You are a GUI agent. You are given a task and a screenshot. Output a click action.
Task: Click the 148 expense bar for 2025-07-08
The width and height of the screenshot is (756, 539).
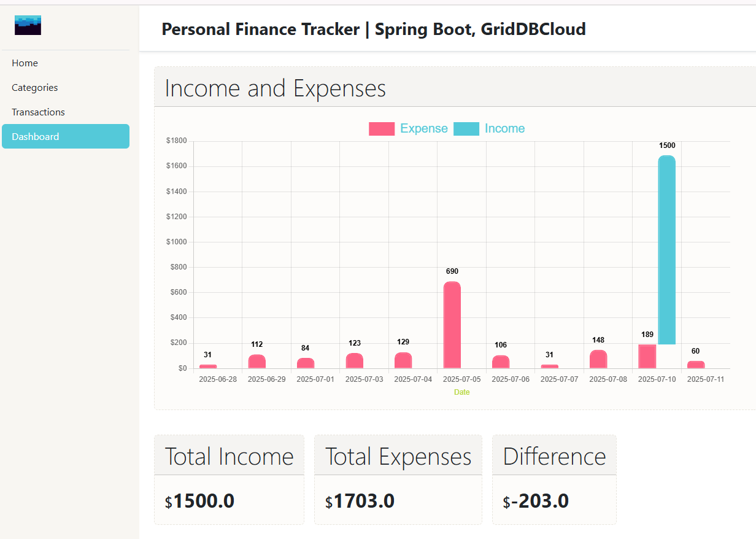point(598,359)
